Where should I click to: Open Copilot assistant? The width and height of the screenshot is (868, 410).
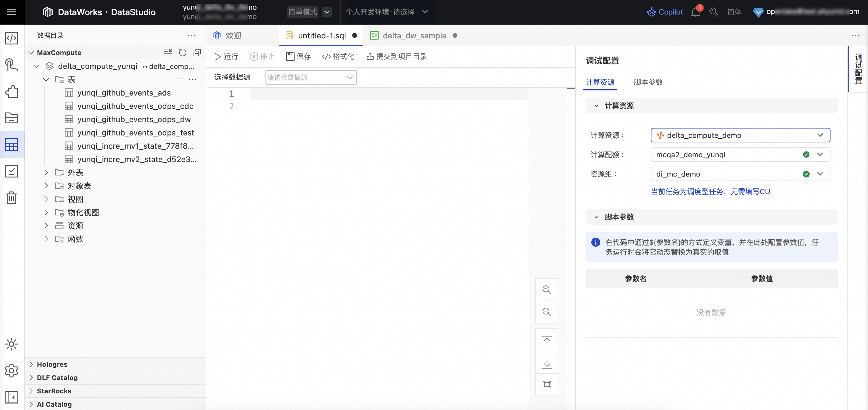tap(665, 12)
